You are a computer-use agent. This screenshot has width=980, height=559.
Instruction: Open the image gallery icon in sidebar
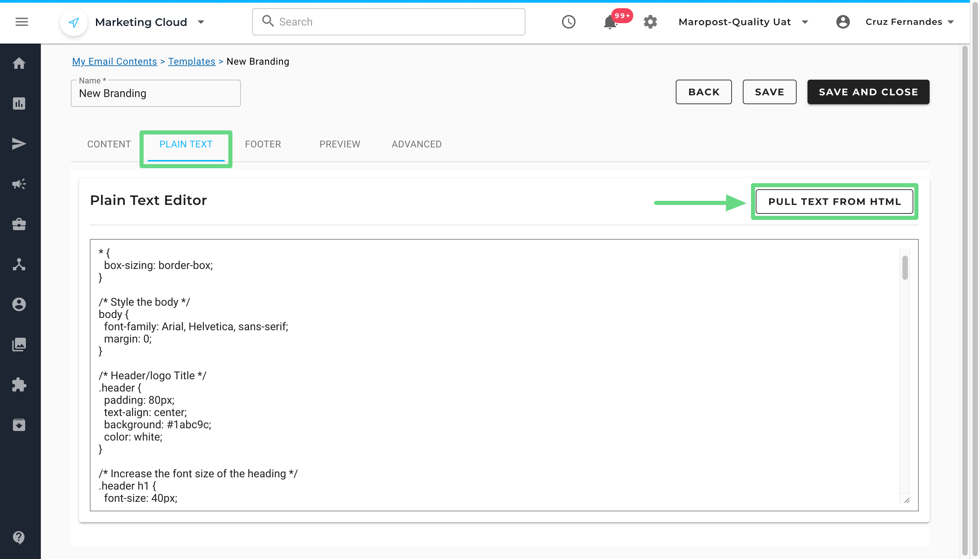point(19,345)
